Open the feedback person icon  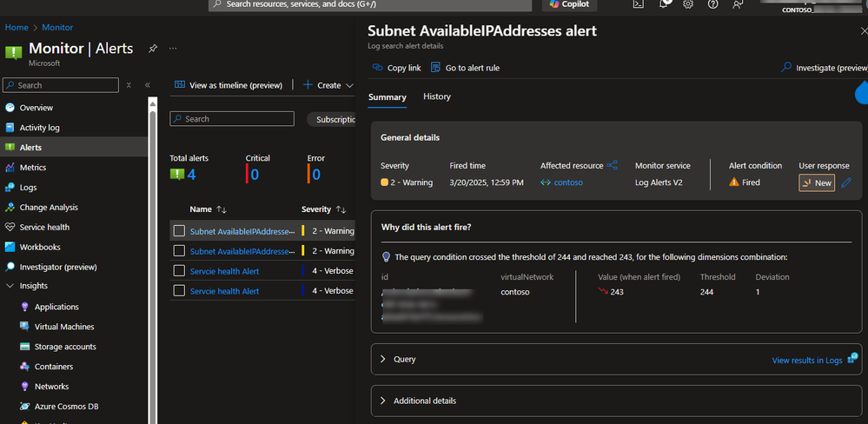pyautogui.click(x=738, y=3)
